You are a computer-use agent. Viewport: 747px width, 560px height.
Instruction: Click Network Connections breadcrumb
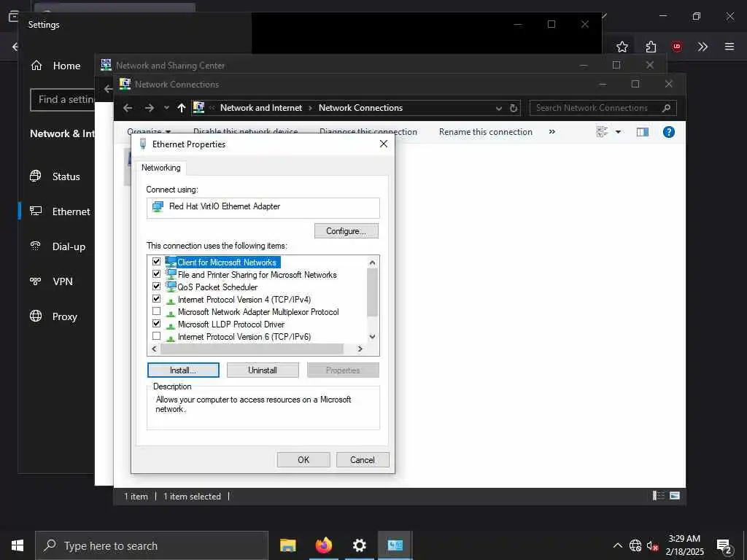click(360, 108)
